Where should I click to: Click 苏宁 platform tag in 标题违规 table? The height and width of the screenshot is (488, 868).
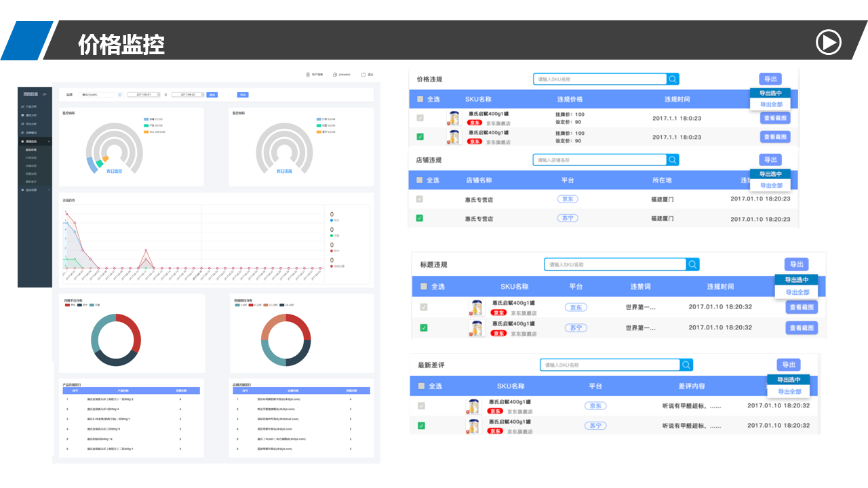[576, 327]
